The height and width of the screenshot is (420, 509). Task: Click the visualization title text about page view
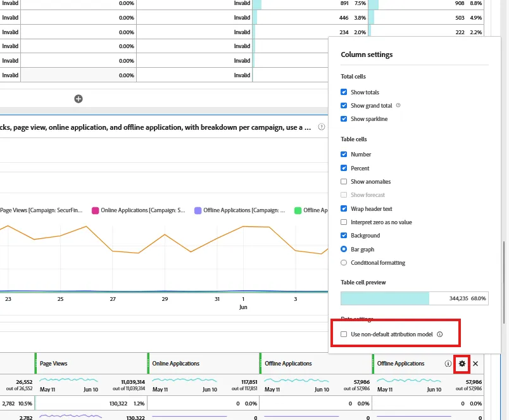coord(156,127)
